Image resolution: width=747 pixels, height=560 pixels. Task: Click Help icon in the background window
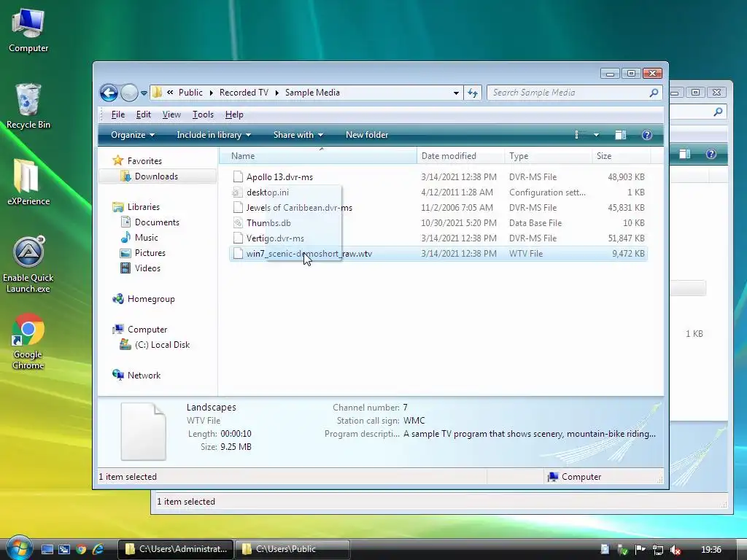coord(711,155)
